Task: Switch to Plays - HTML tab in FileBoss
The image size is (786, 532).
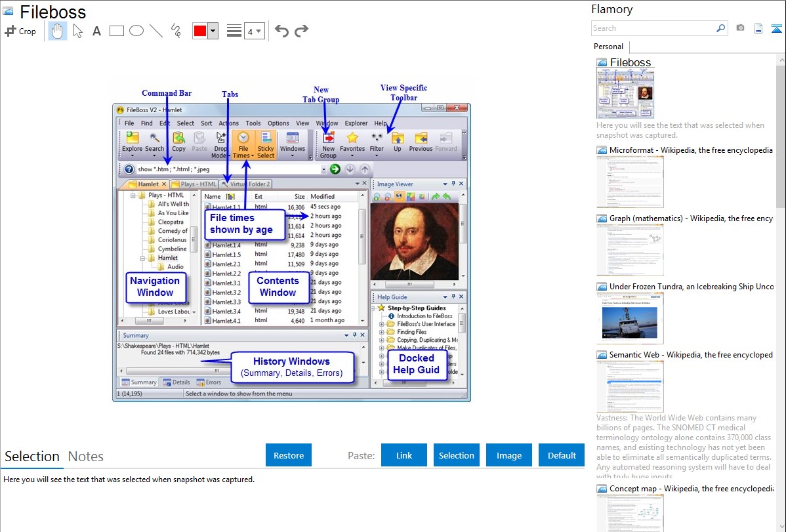Action: (194, 184)
